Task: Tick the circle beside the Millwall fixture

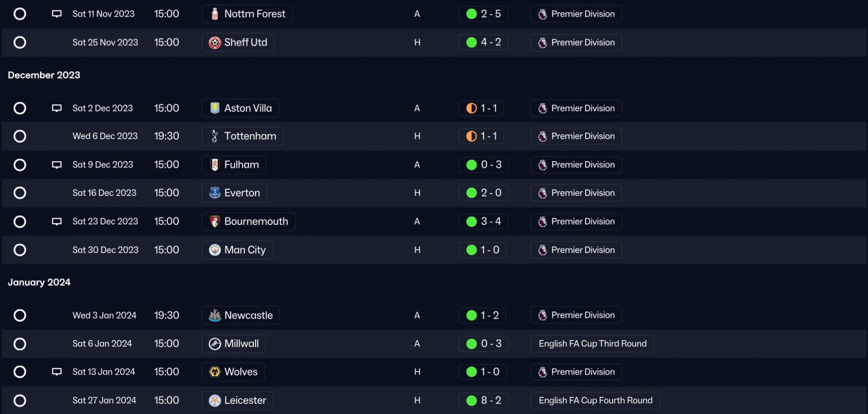Action: [20, 344]
